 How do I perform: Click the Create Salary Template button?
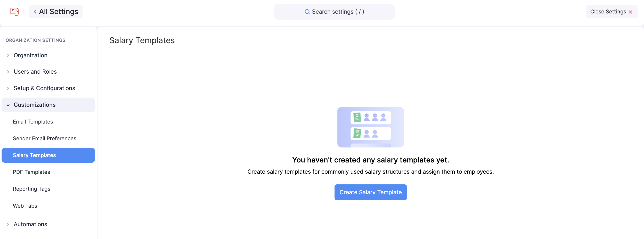[371, 192]
